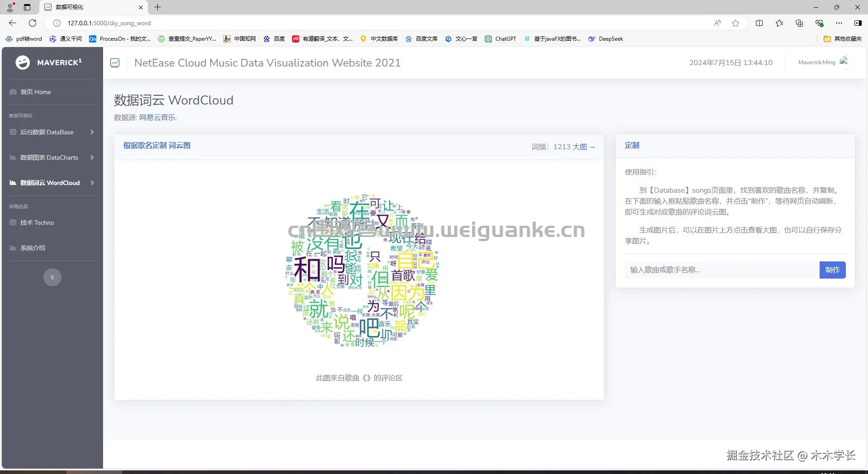Open 系统介绍 sidebar item
868x474 pixels.
click(33, 248)
